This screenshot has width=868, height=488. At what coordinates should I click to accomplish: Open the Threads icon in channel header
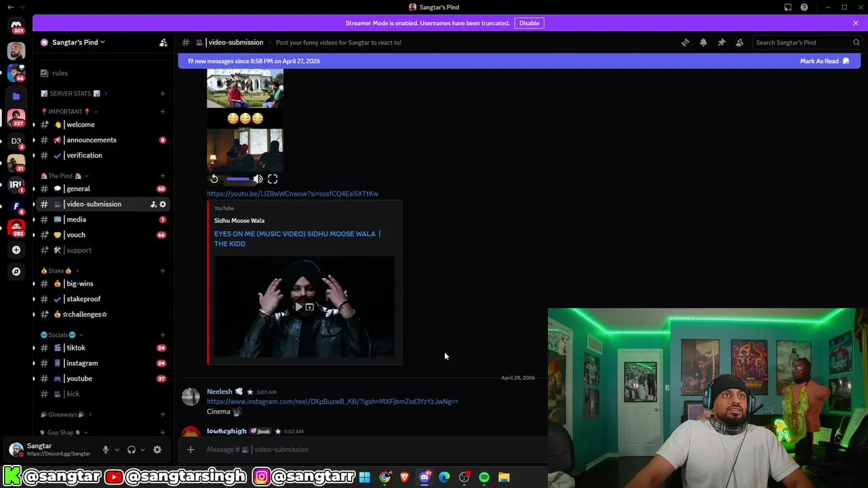(685, 42)
